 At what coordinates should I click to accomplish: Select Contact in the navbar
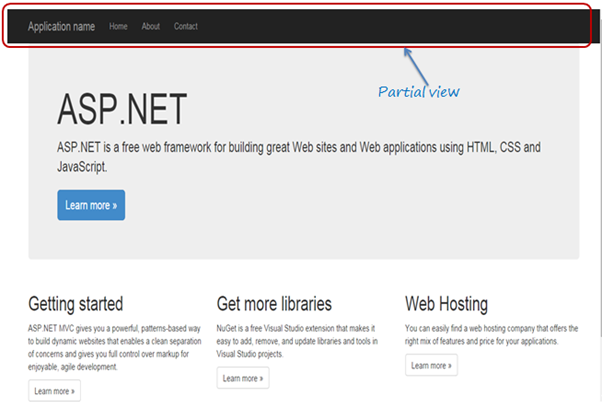pos(186,26)
